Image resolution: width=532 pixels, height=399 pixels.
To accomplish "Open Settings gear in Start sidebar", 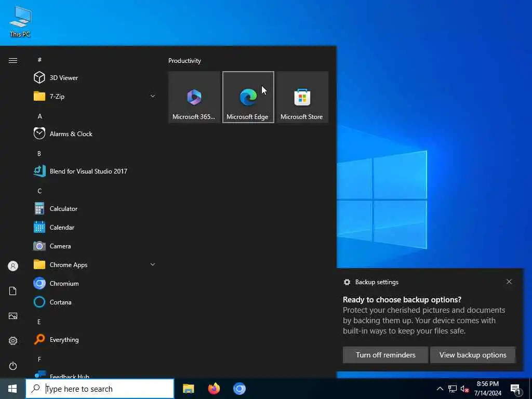I will [x=13, y=341].
